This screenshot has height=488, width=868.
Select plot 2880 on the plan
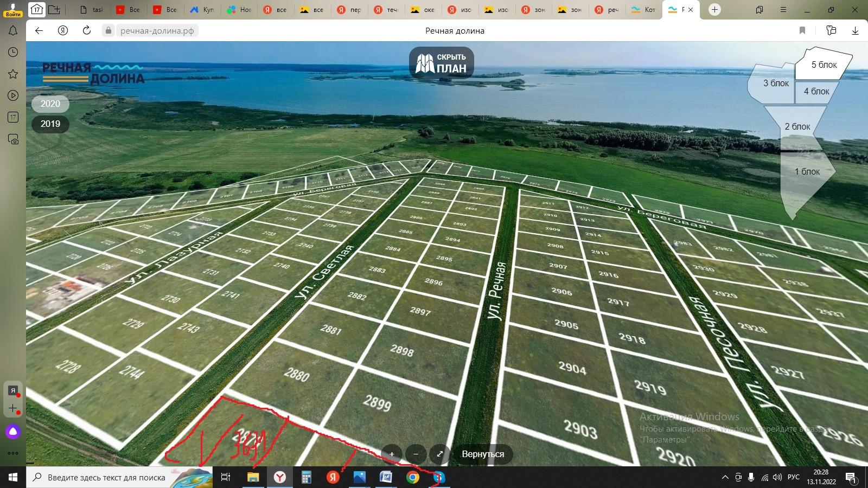tap(296, 374)
